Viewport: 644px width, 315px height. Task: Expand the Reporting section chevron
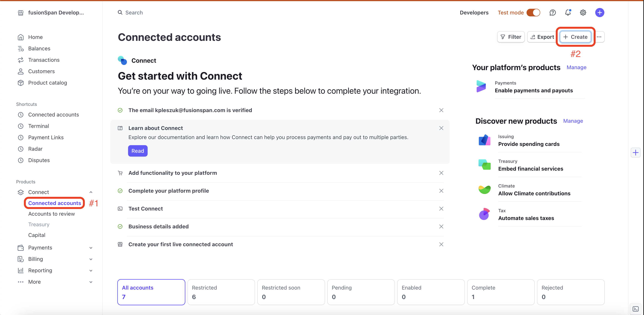(x=91, y=271)
